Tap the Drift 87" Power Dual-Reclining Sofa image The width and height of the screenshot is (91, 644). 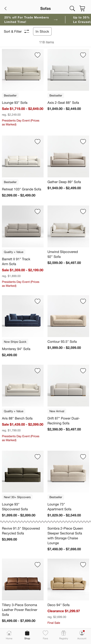point(68,385)
